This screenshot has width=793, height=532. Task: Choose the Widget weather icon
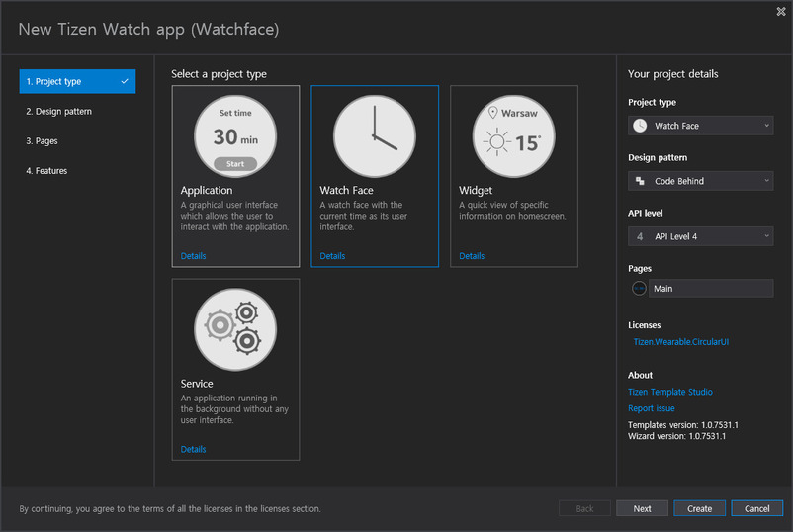point(513,135)
